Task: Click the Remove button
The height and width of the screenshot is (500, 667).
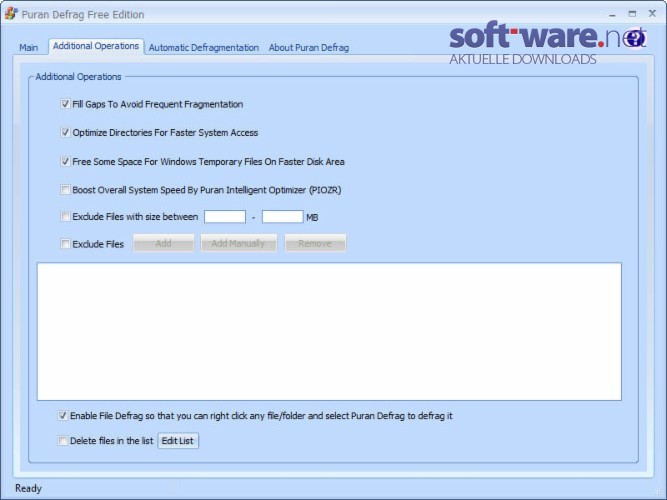Action: click(315, 243)
